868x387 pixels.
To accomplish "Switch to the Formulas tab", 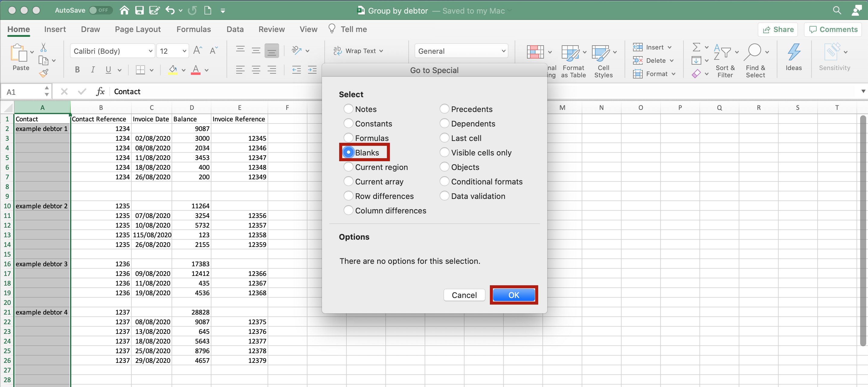I will coord(193,29).
